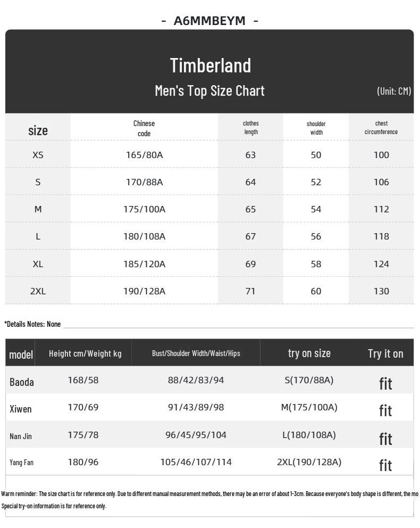This screenshot has width=420, height=528.
Task: Click the Timberland title heading
Action: click(210, 65)
